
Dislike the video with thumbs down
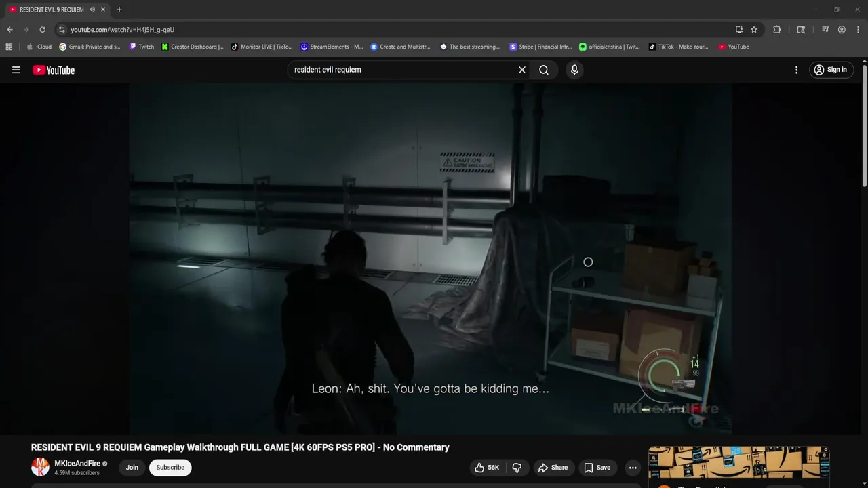click(517, 468)
